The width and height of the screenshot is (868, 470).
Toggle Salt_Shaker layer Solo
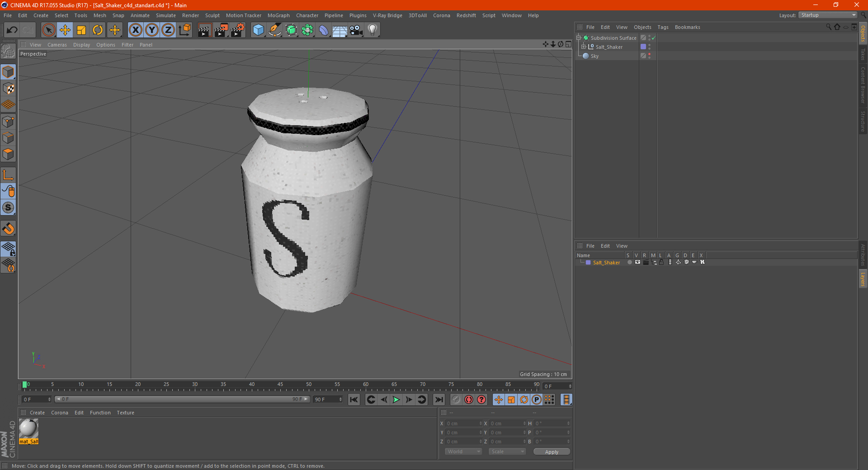(x=629, y=262)
